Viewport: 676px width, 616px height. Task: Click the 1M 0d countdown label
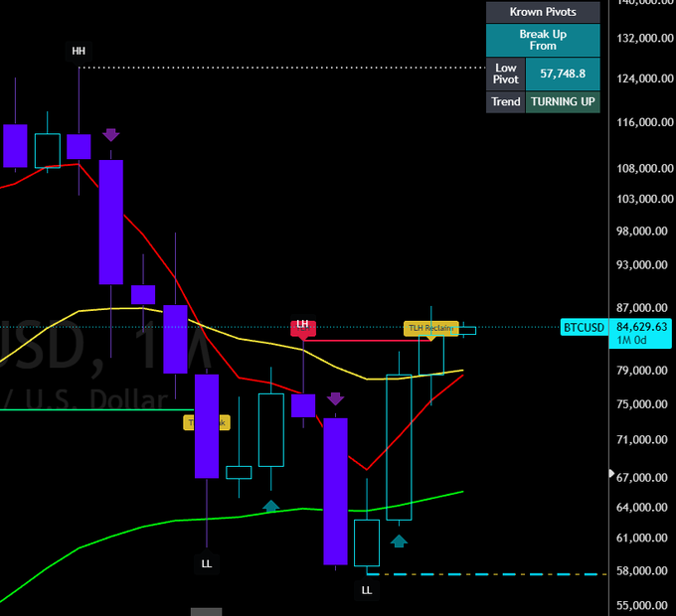(x=631, y=341)
